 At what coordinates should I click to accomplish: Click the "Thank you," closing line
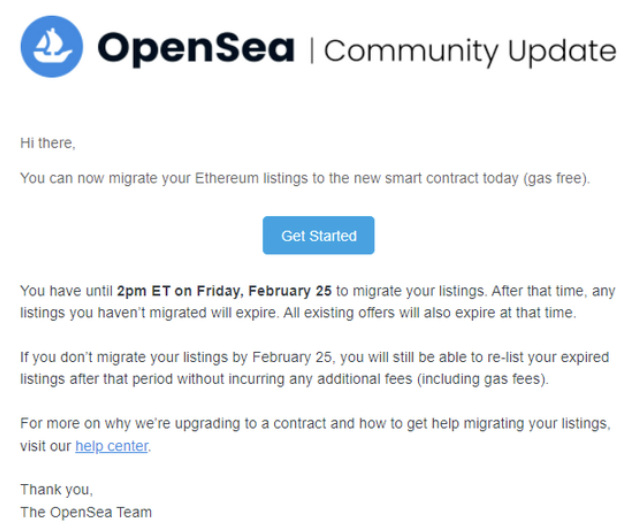tap(56, 490)
